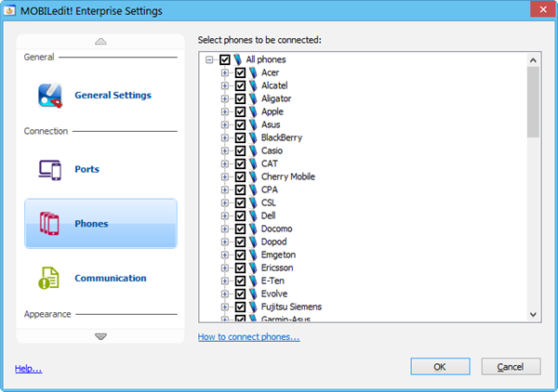The width and height of the screenshot is (558, 392).
Task: Click the Phones sidebar icon
Action: [50, 224]
